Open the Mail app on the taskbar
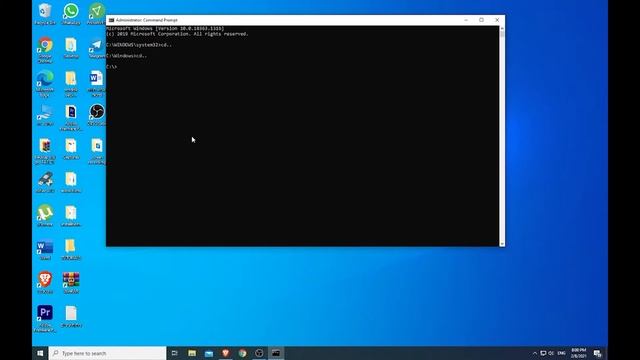The height and width of the screenshot is (360, 640). tap(209, 353)
